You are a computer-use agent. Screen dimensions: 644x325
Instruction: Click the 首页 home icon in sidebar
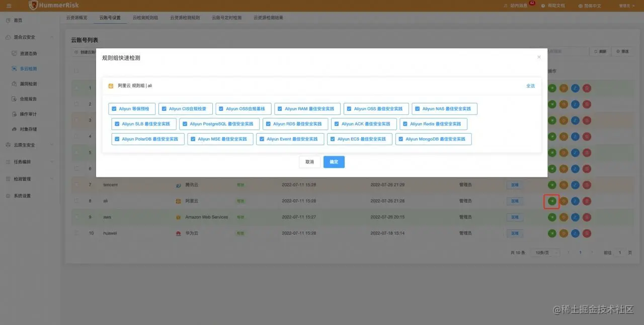pos(8,20)
